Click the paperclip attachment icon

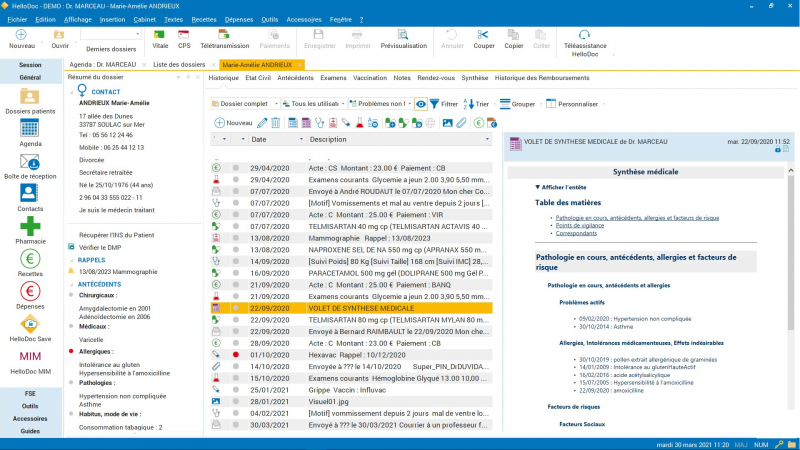[x=461, y=123]
